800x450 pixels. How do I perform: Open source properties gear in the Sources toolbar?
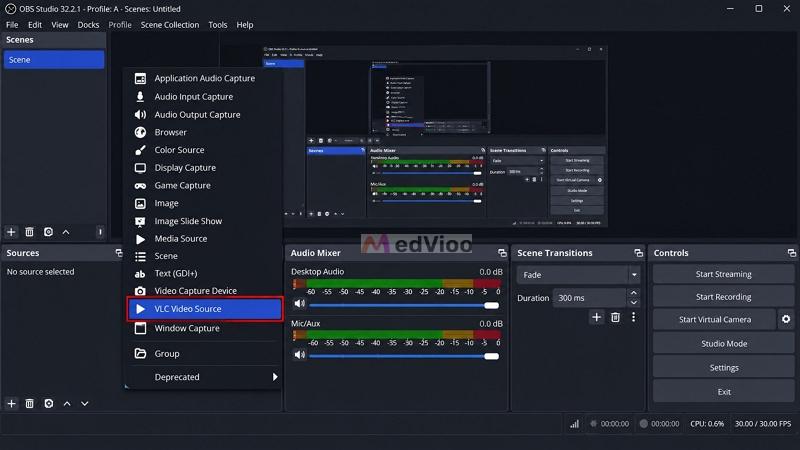coord(48,404)
